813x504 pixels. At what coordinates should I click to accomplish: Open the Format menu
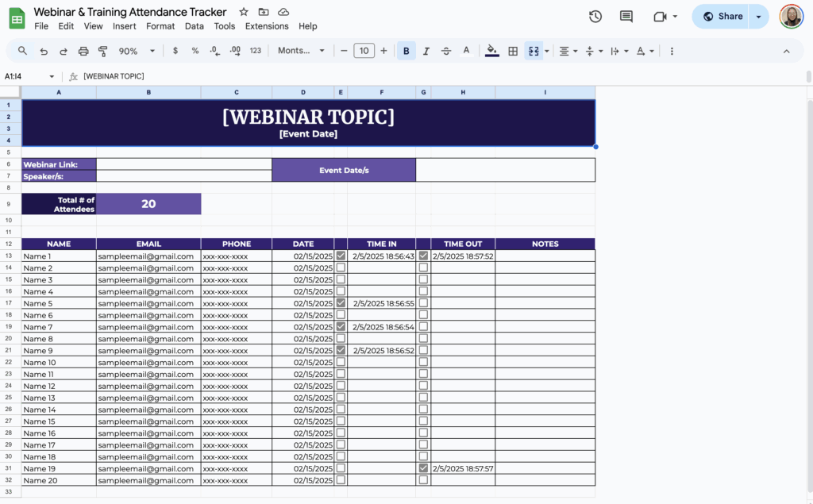[x=160, y=25]
